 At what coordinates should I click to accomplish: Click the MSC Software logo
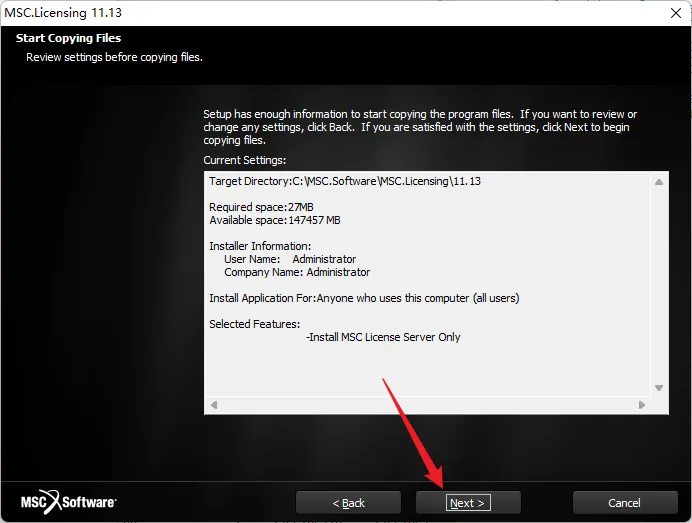point(69,502)
